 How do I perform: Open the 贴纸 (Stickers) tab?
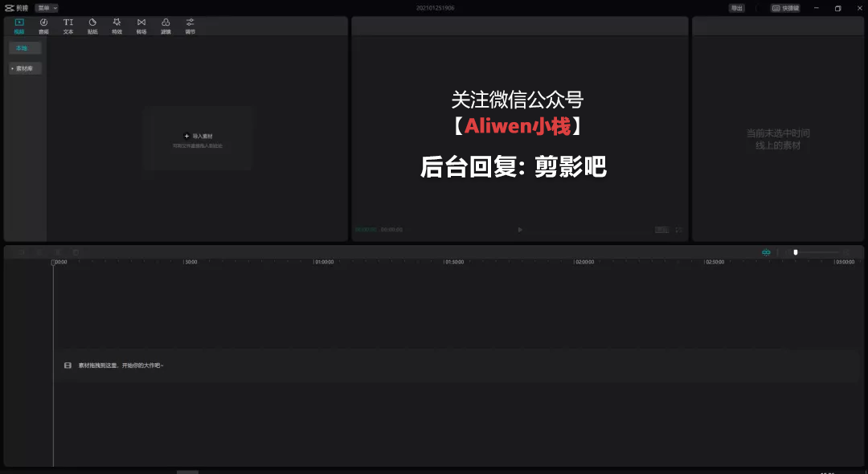(x=92, y=26)
